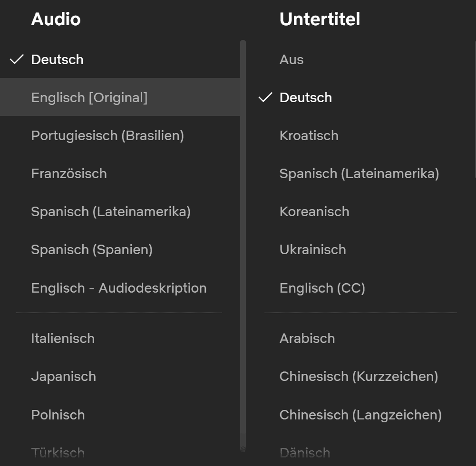476x466 pixels.
Task: Select the checked Deutsch audio track
Action: (57, 59)
